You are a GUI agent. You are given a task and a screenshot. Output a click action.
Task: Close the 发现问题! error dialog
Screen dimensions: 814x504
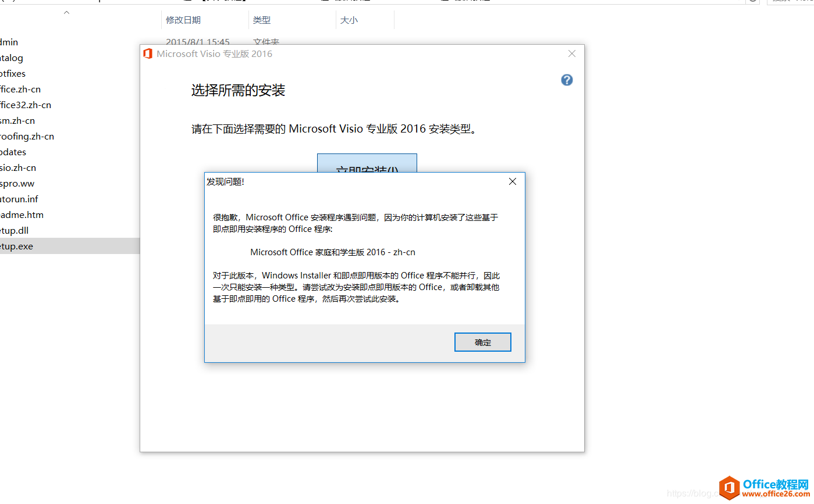point(513,181)
